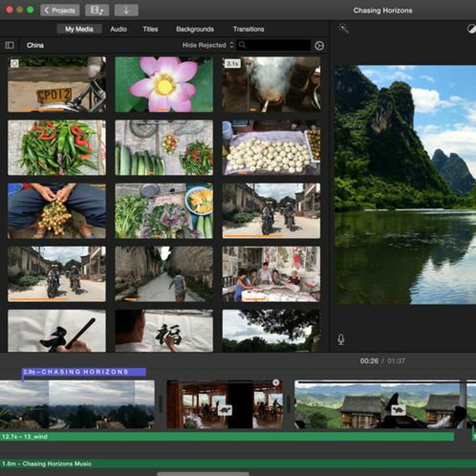Click the green fullscreen window button
Image resolution: width=476 pixels, height=476 pixels.
[x=30, y=10]
